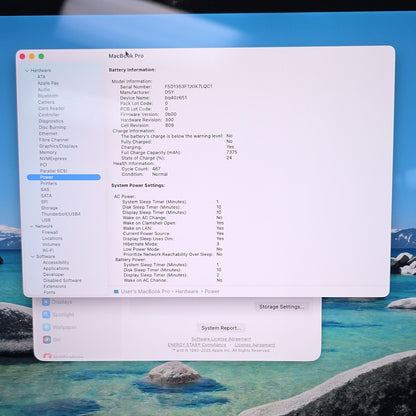The height and width of the screenshot is (416, 416).
Task: Select Thunderbolt/USB4 in the sidebar
Action: click(x=61, y=214)
